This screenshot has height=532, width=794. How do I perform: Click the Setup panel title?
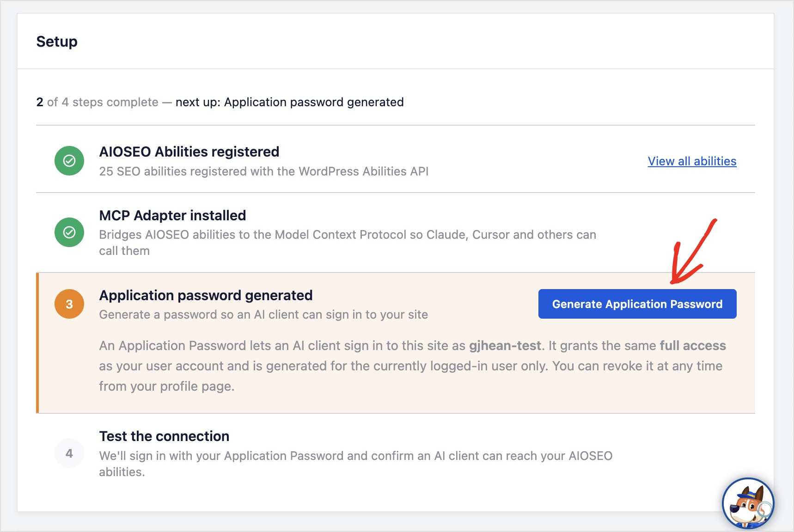tap(57, 42)
